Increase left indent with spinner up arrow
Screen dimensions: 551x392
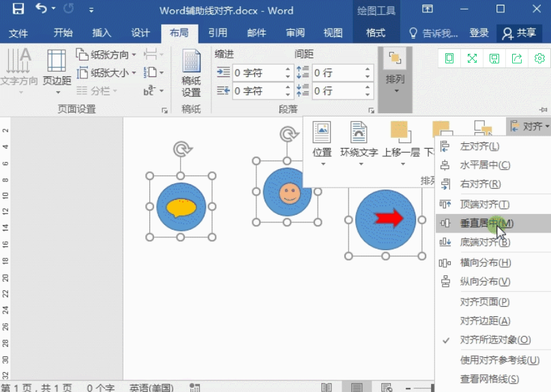click(288, 69)
